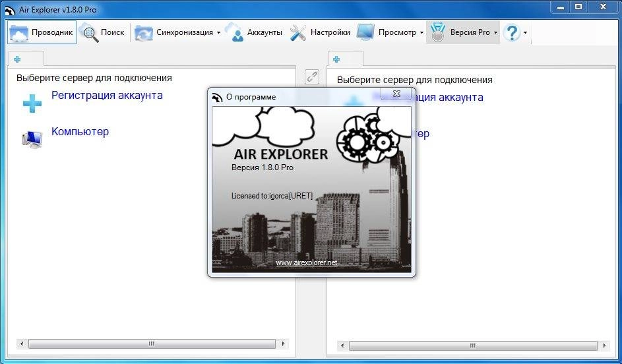Open the Синхронизация sync tool

173,32
